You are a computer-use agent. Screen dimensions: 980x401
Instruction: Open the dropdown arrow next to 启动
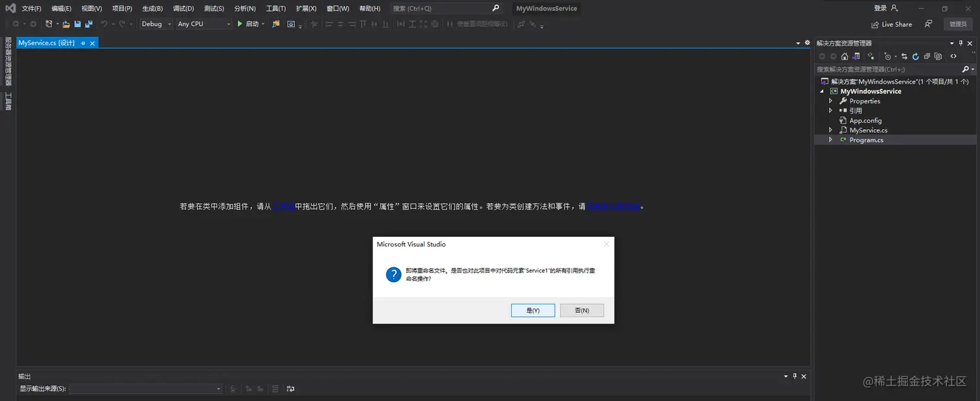pos(263,24)
